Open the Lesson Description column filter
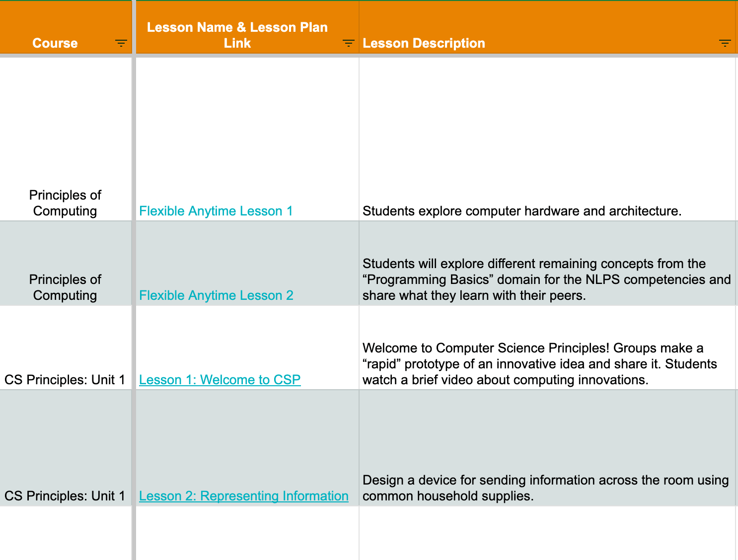 tap(725, 43)
